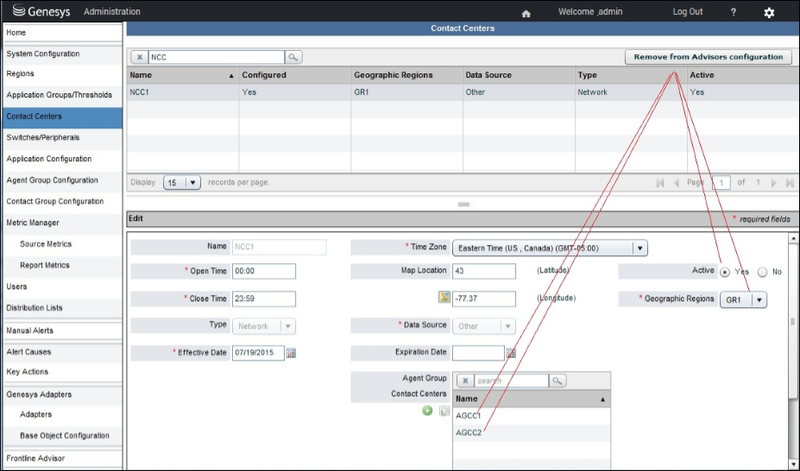Viewport: 800px width, 471px height.
Task: Click the map location picker icon
Action: [444, 298]
